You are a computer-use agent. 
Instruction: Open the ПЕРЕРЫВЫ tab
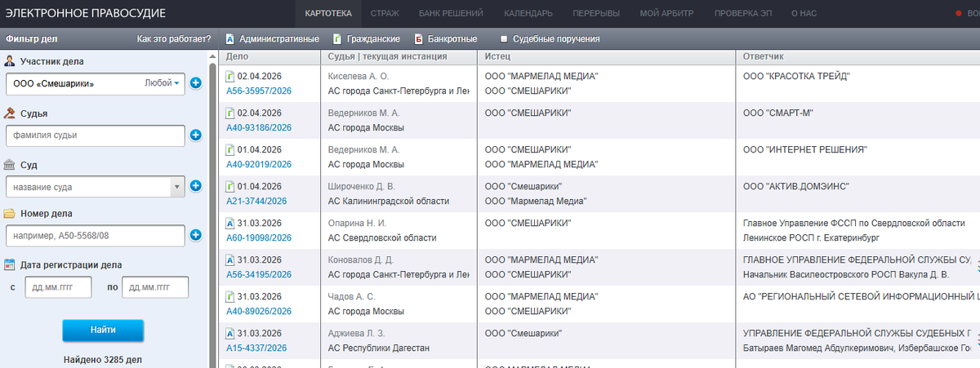(x=596, y=14)
